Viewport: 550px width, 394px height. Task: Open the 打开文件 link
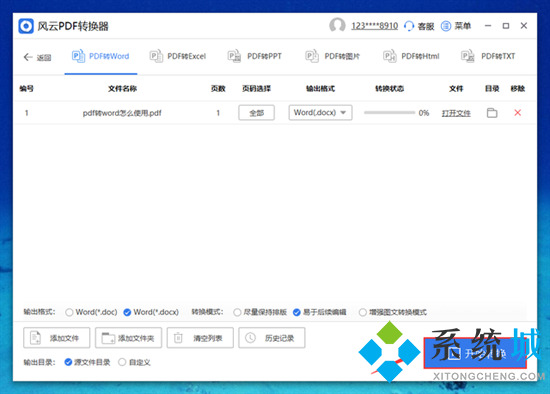coord(456,113)
